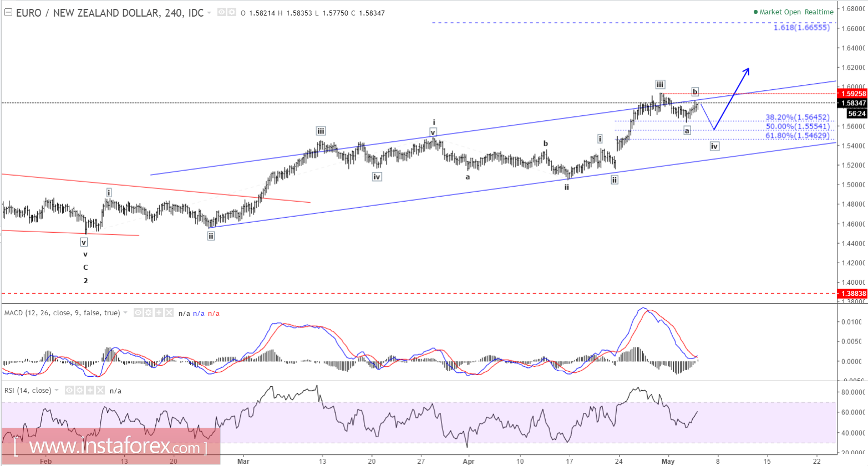Click RSI plus icon

(x=90, y=390)
